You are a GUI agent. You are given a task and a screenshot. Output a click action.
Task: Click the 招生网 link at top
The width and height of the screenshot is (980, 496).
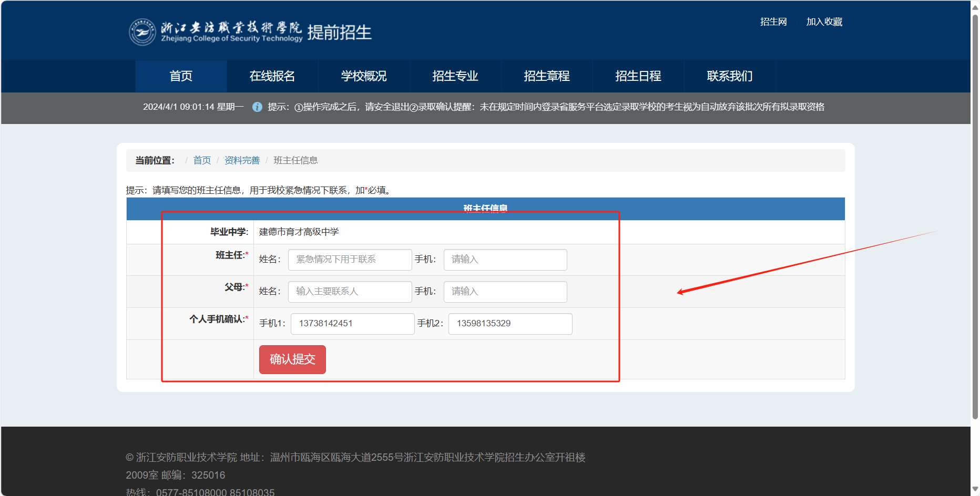[x=773, y=22]
